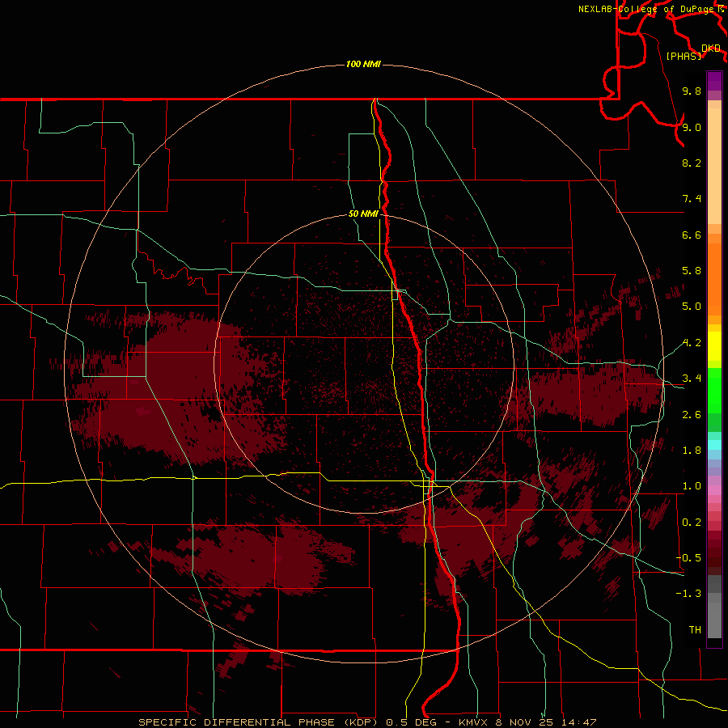Click the 1.0 value on color scale
The width and height of the screenshot is (728, 728).
[692, 486]
